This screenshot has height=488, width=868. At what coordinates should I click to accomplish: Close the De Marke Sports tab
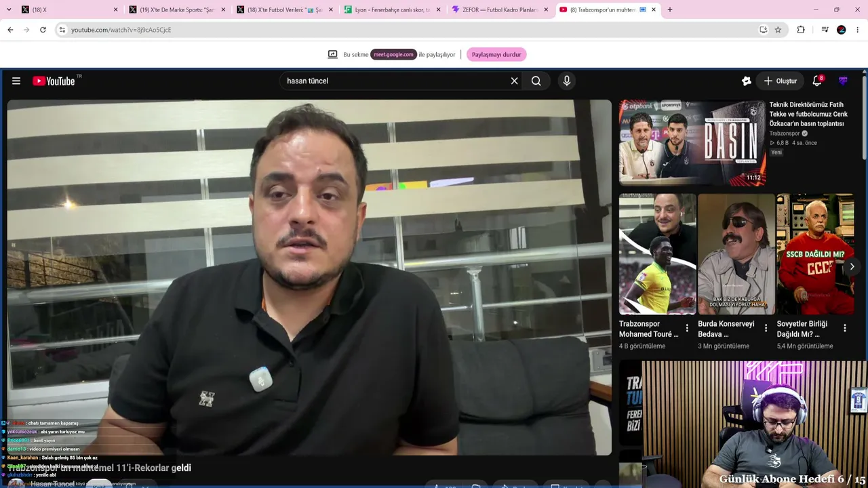pos(223,9)
